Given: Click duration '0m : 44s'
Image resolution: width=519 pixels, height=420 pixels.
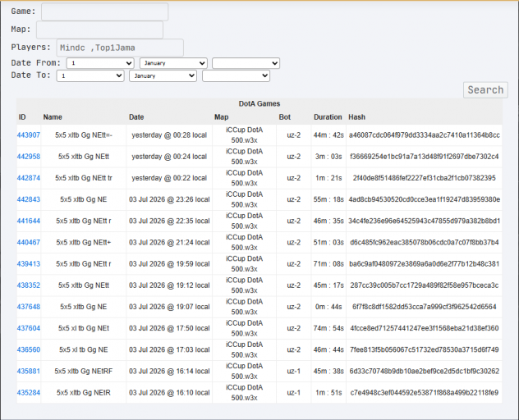Looking at the screenshot, I should (x=328, y=307).
